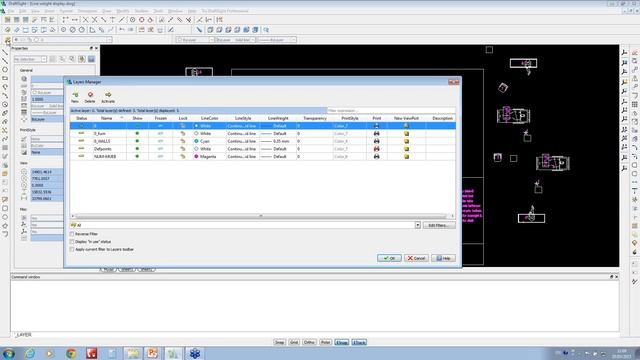Toggle Frozen state for 0_WALLS layer
The width and height of the screenshot is (640, 360).
pyautogui.click(x=160, y=141)
